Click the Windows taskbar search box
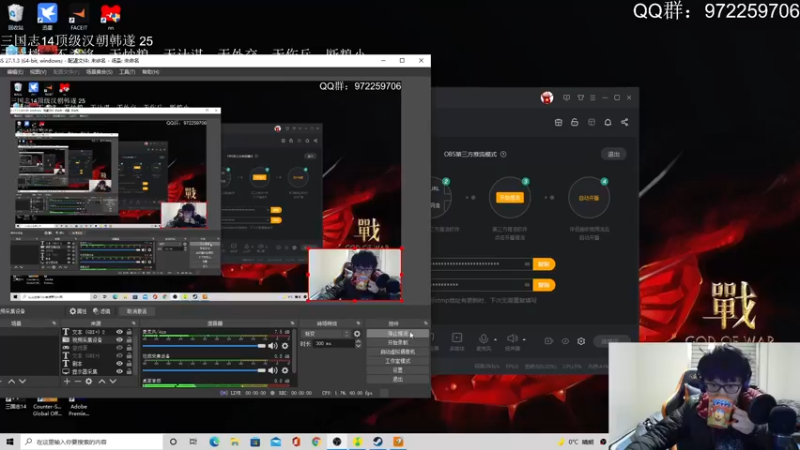Image resolution: width=800 pixels, height=450 pixels. tap(92, 442)
